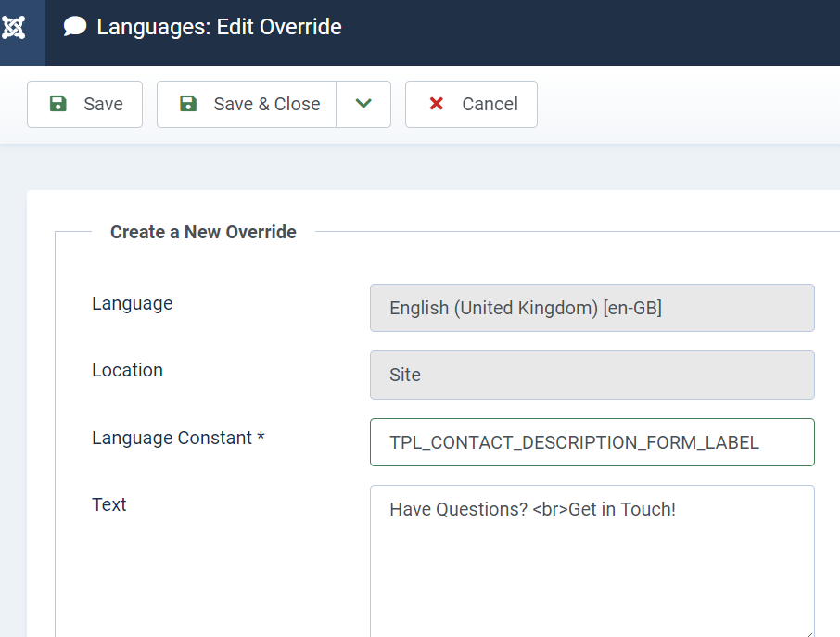Click the "Location" field label
The image size is (840, 637).
pyautogui.click(x=127, y=370)
